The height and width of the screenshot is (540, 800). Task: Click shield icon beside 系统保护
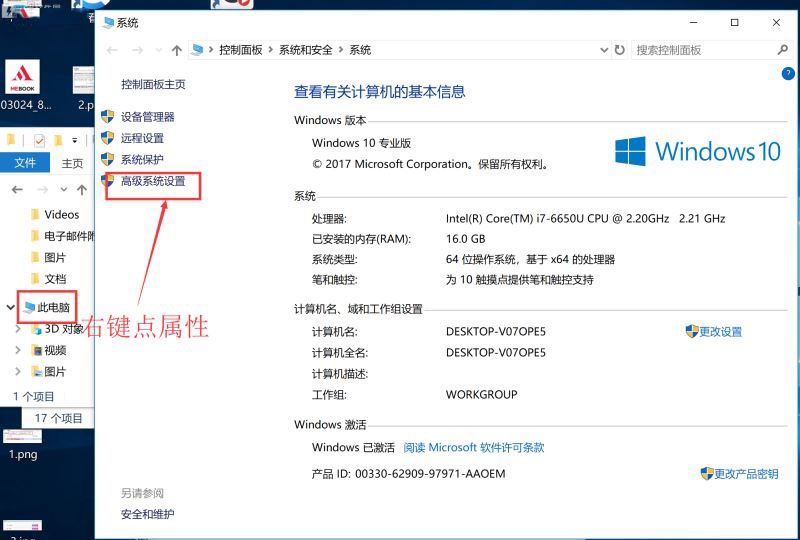(108, 159)
